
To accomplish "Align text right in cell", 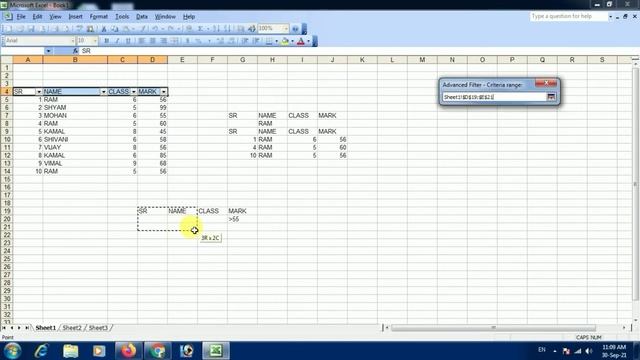I will coord(164,41).
